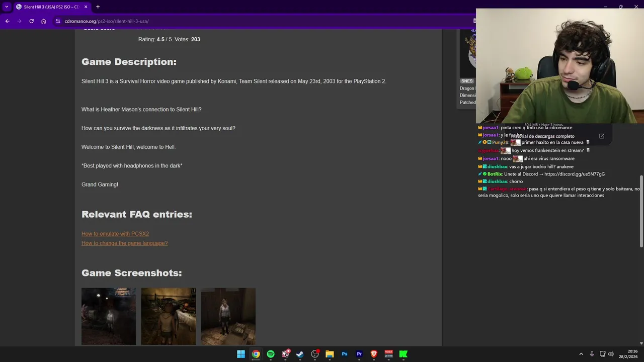Open the clock and date 20:36

point(628,354)
